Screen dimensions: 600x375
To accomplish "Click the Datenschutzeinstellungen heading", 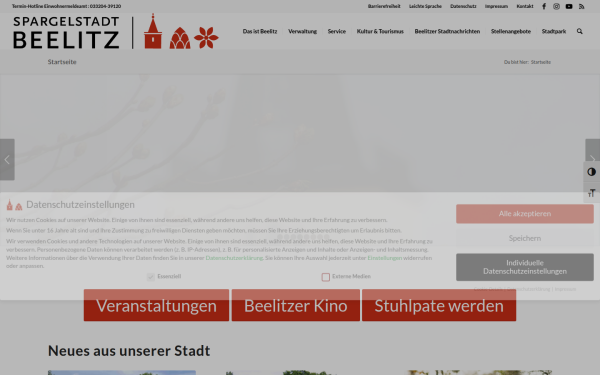I will click(80, 205).
